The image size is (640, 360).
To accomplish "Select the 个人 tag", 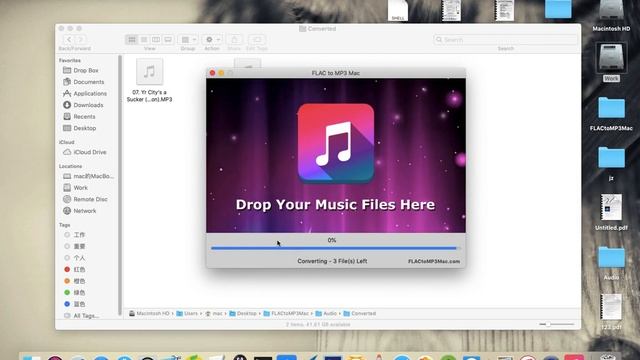I will click(75, 258).
